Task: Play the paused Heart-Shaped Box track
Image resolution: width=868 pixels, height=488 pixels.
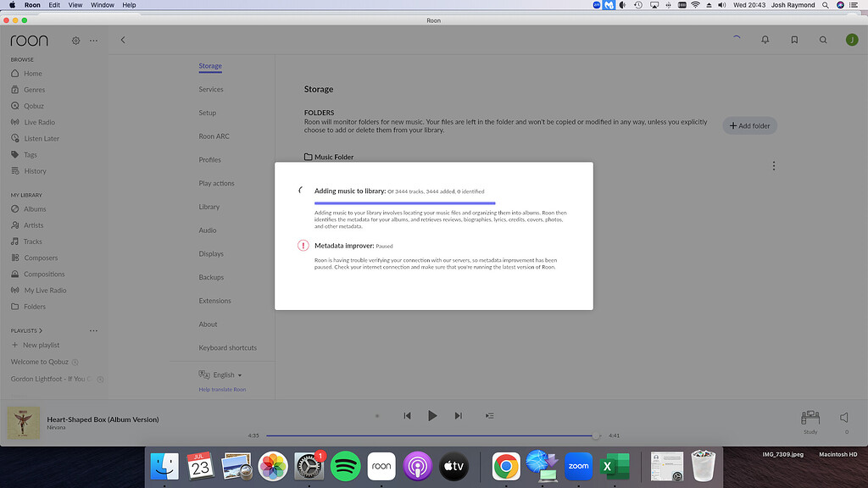Action: 432,415
